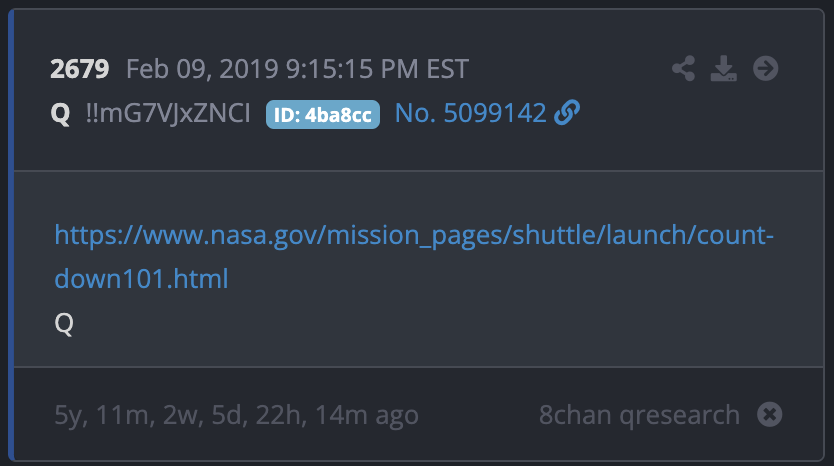Click the relative time ending in 'ago'
834x466 pixels.
pyautogui.click(x=237, y=415)
